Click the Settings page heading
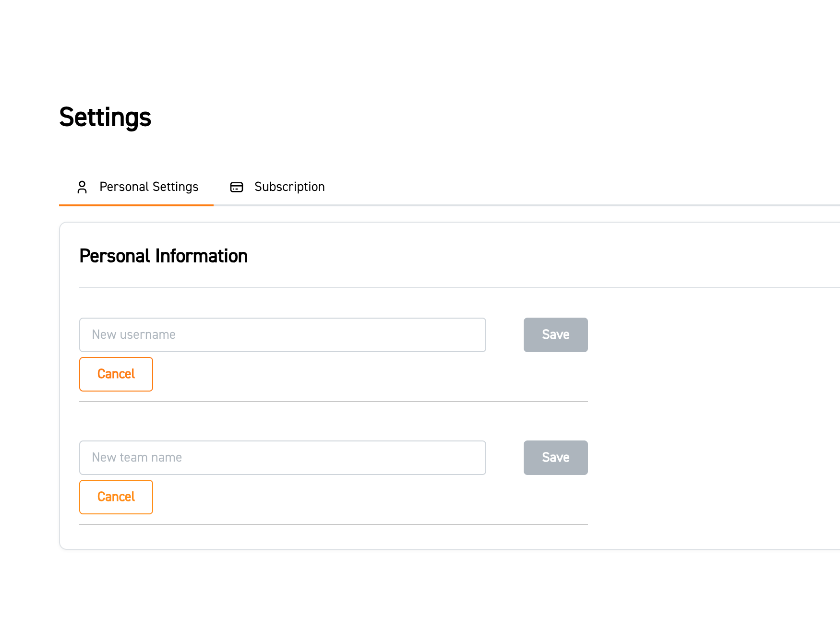The image size is (840, 630). click(105, 118)
